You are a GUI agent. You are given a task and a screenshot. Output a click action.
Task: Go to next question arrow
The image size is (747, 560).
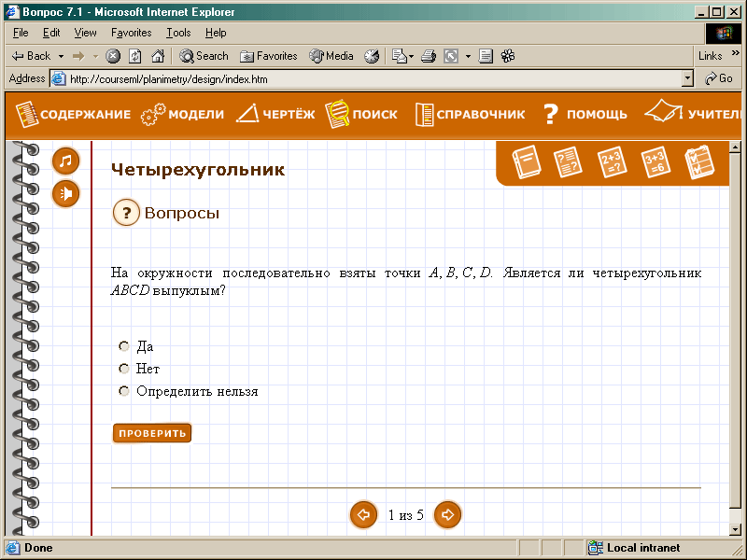(x=448, y=514)
